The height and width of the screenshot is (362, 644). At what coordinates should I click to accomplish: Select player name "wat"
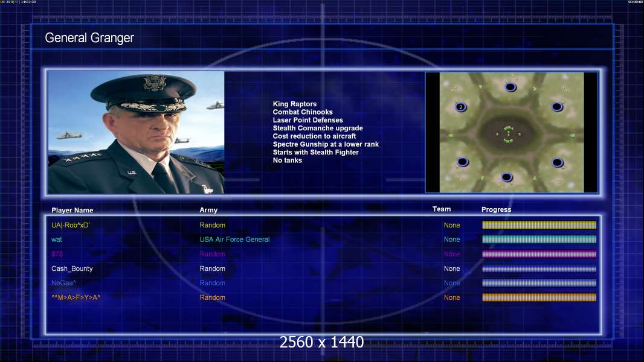56,240
